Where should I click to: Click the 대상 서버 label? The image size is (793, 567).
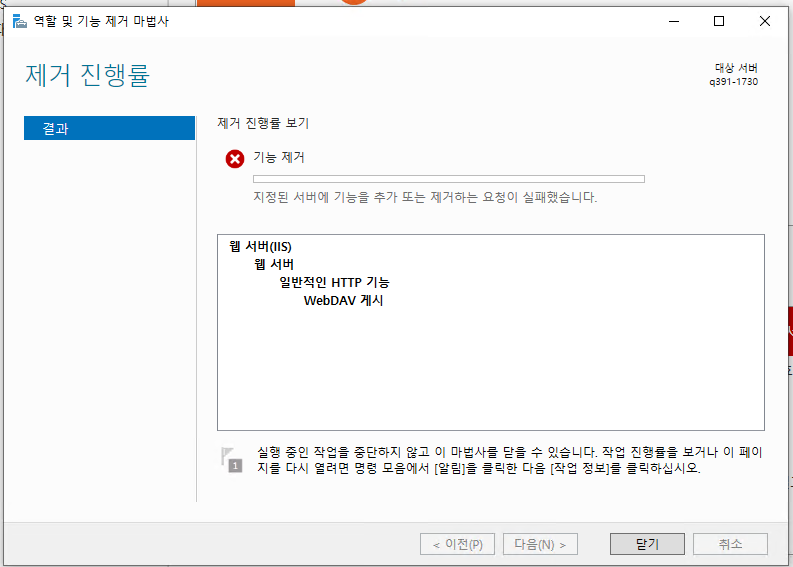pos(736,68)
